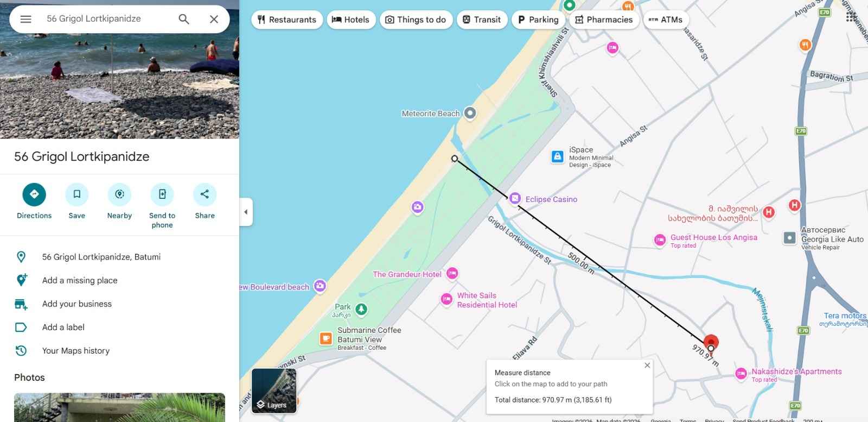Close the Measure distance popup
Screen dimensions: 868x422
pyautogui.click(x=647, y=366)
